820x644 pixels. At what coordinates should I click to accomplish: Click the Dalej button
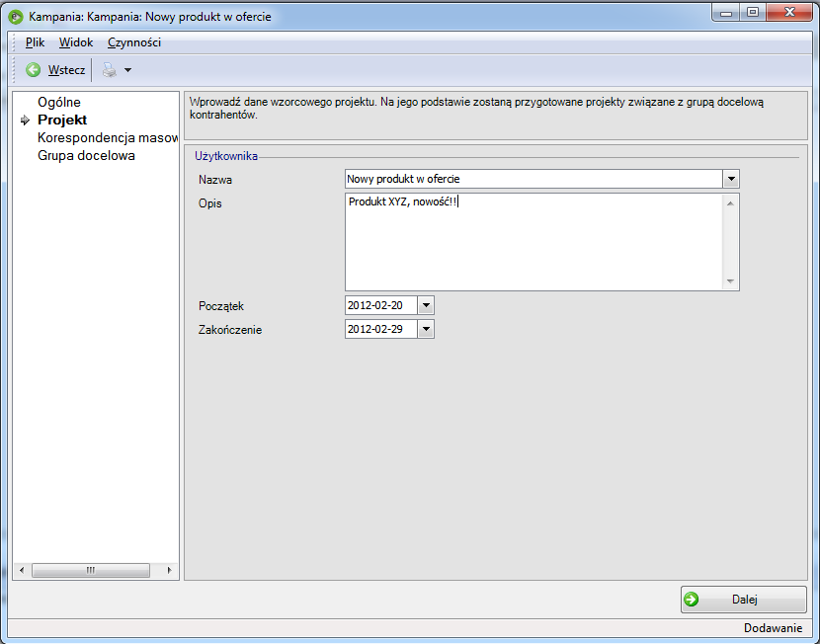pyautogui.click(x=743, y=599)
